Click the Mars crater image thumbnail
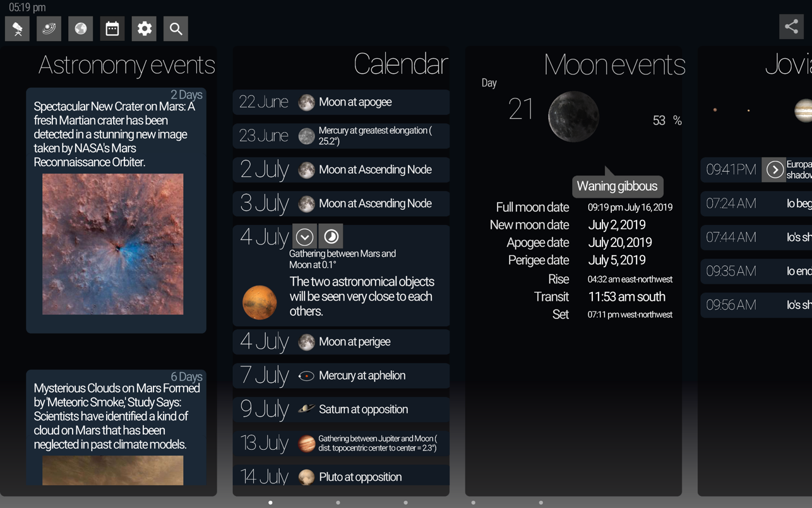 click(113, 244)
